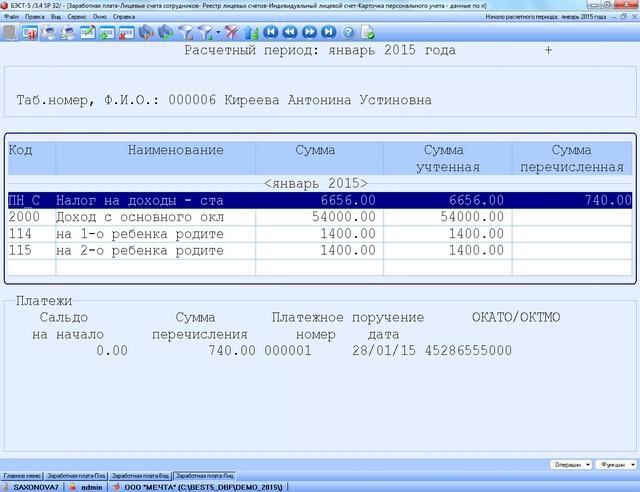
Task: Click the 740.00 value in highlighted row
Action: (608, 200)
